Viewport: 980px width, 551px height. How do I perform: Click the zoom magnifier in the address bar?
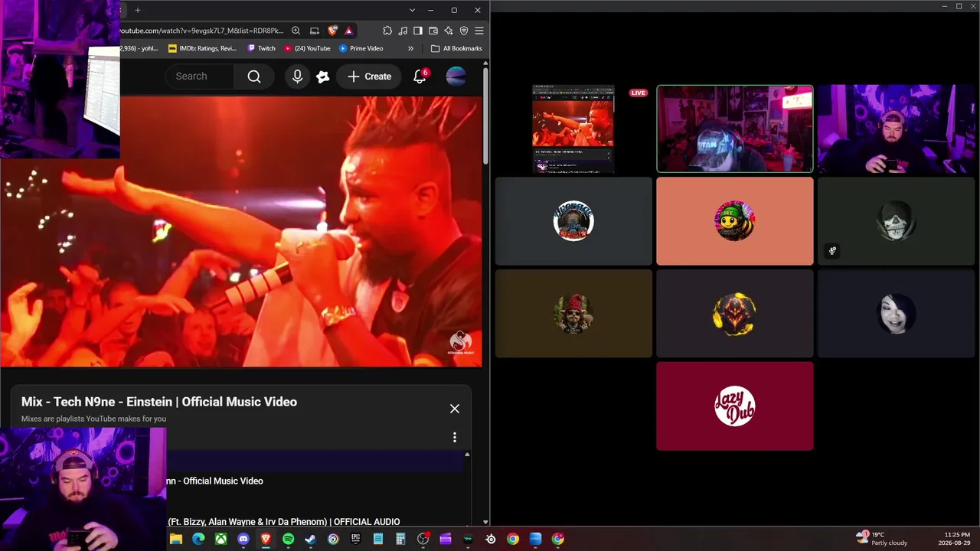pyautogui.click(x=296, y=31)
